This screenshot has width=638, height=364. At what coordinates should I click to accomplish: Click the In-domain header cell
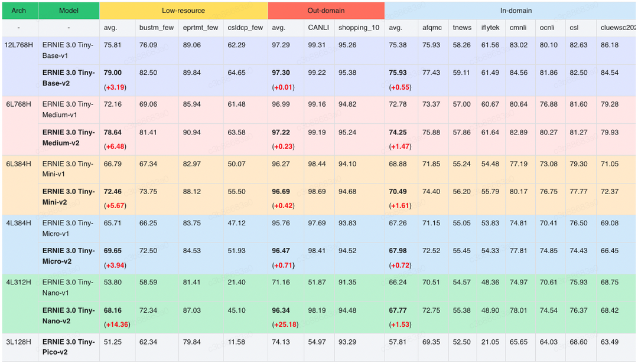510,11
